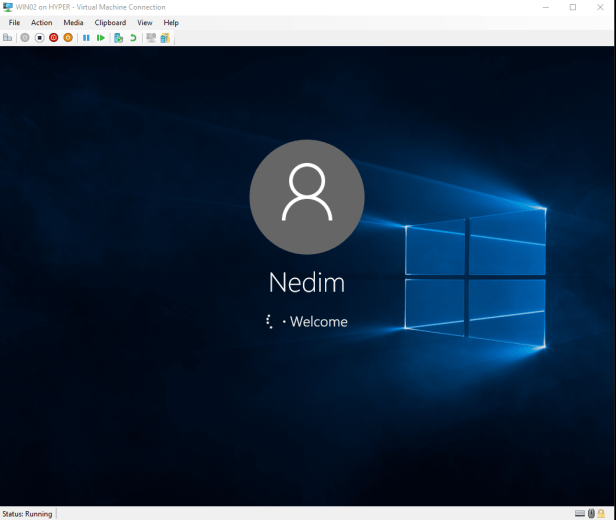616x520 pixels.
Task: Minimize the Virtual Machine Connection window
Action: tap(546, 7)
